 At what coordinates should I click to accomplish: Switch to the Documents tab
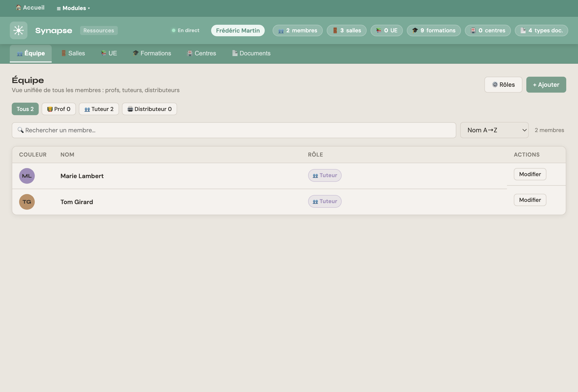pyautogui.click(x=251, y=53)
